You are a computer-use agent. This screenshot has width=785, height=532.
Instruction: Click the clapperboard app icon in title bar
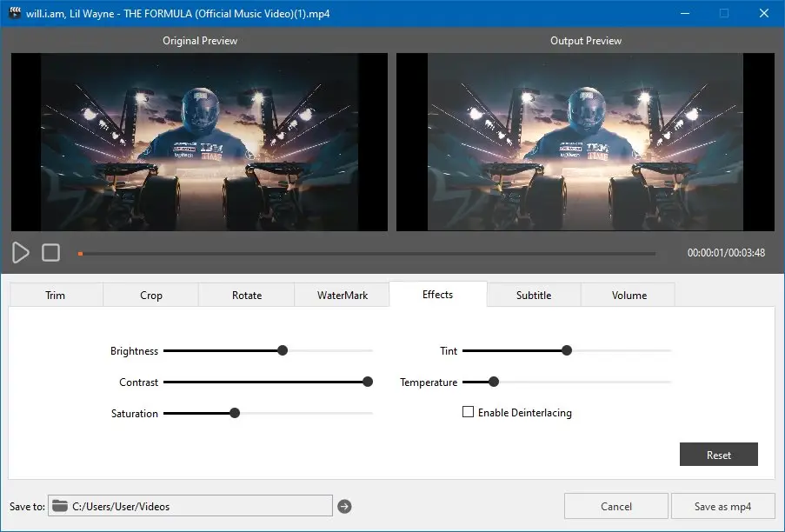pyautogui.click(x=15, y=13)
